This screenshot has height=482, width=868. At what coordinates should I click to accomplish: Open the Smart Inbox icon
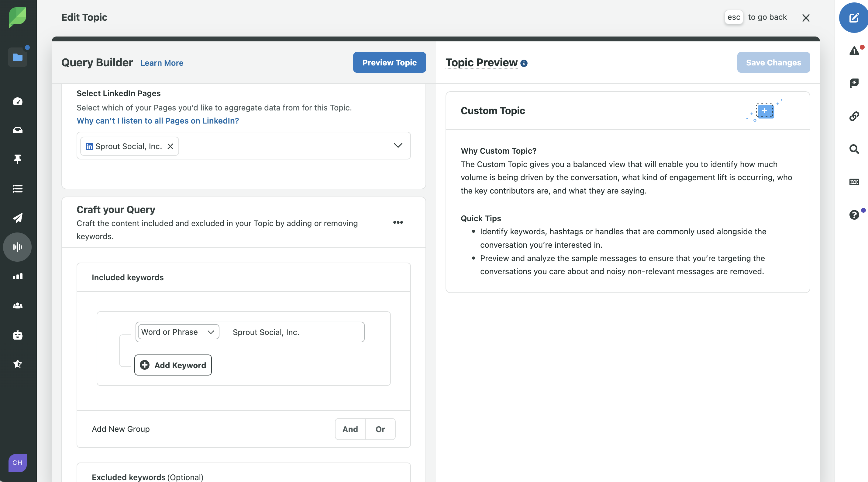17,131
